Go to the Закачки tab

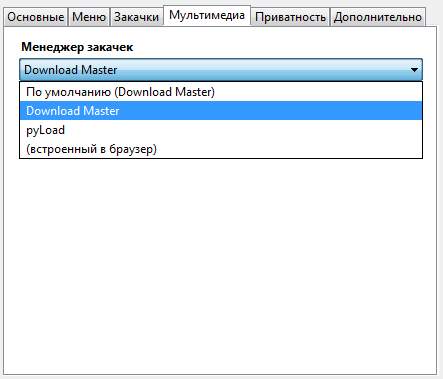(x=136, y=17)
